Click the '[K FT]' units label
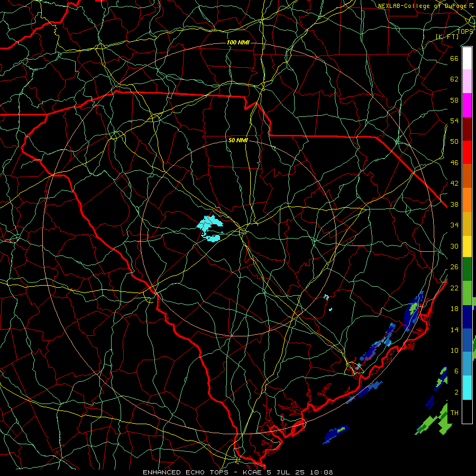The image size is (476, 476). click(447, 36)
